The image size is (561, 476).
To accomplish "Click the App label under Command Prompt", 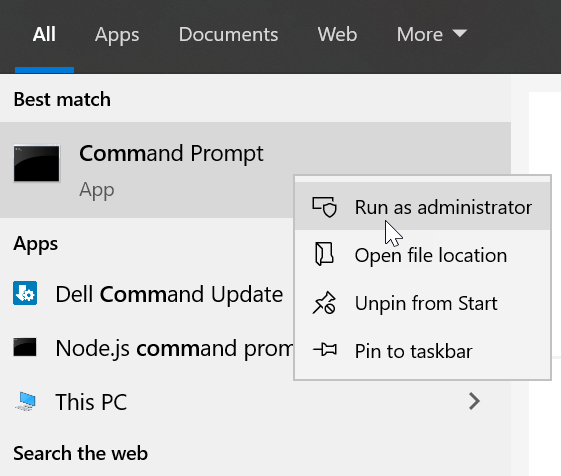I will [97, 190].
